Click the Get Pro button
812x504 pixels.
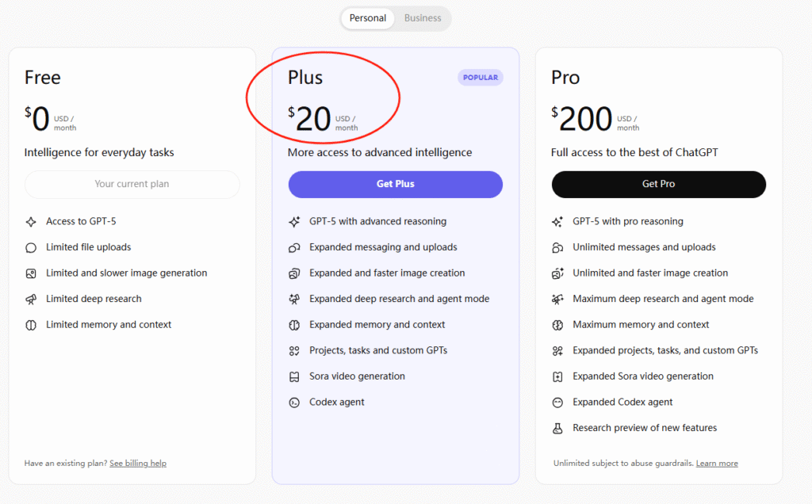[x=659, y=184]
